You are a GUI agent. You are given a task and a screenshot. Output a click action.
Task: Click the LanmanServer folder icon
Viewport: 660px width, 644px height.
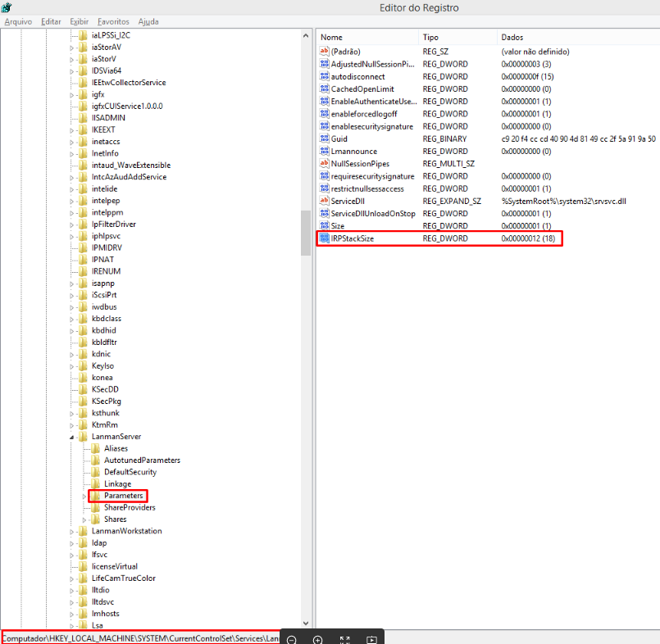coord(84,436)
